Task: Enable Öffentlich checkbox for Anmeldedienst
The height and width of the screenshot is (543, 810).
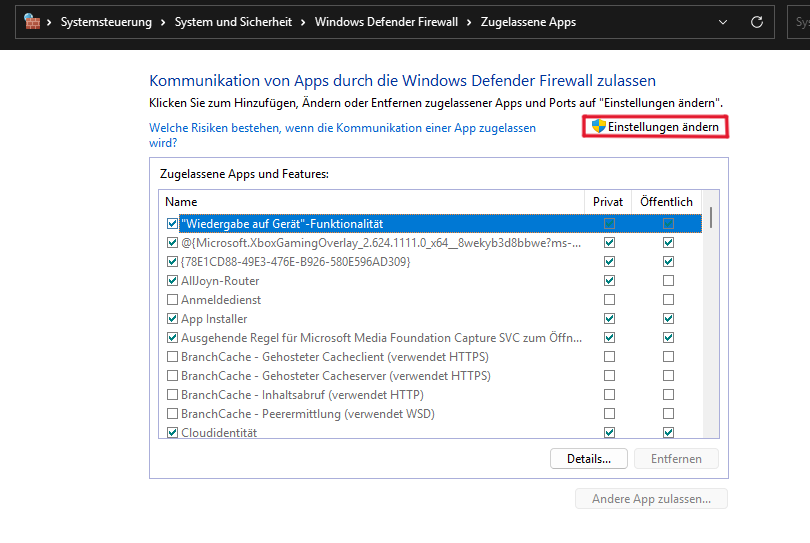Action: point(668,300)
